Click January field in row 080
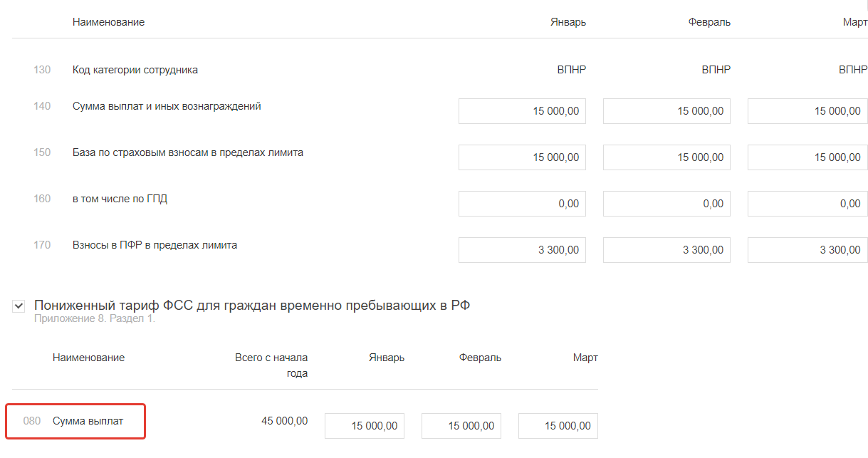The height and width of the screenshot is (458, 868). pos(365,426)
